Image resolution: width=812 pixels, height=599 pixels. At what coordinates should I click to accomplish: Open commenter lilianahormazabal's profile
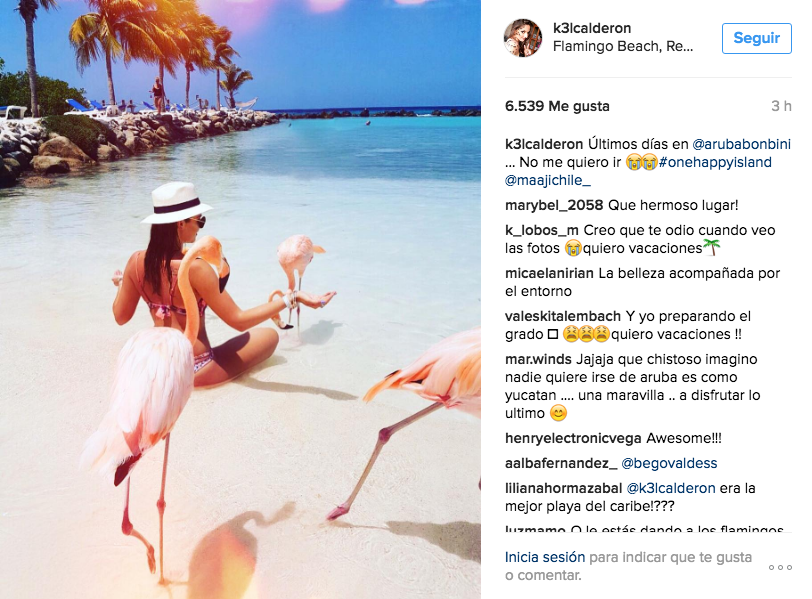tap(563, 488)
